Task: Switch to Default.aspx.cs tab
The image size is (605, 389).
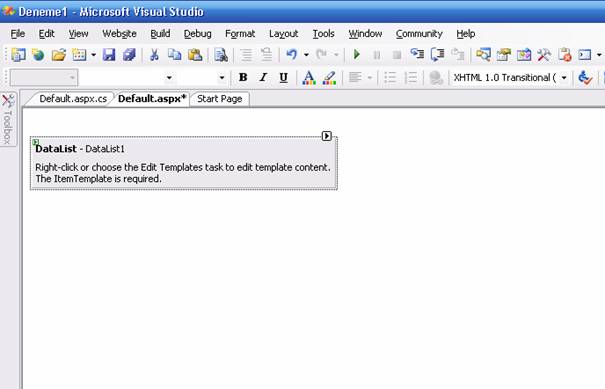Action: click(x=73, y=99)
